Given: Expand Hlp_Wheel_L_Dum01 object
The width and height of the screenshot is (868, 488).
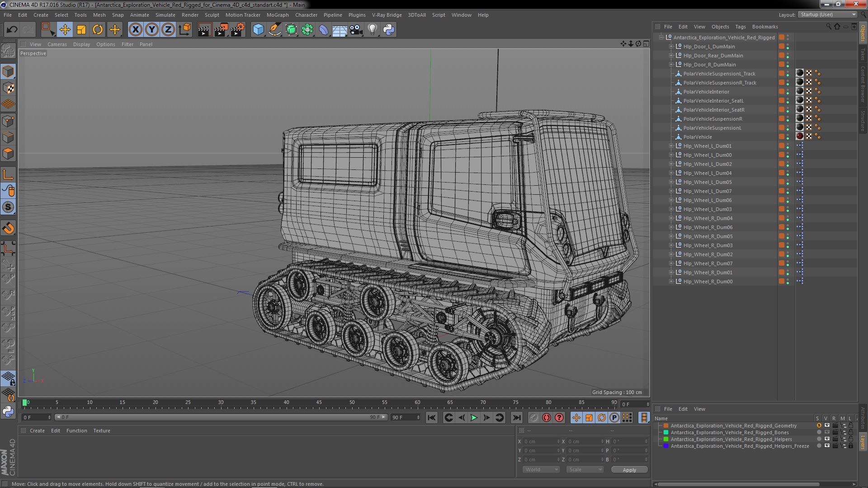Looking at the screenshot, I should (671, 146).
